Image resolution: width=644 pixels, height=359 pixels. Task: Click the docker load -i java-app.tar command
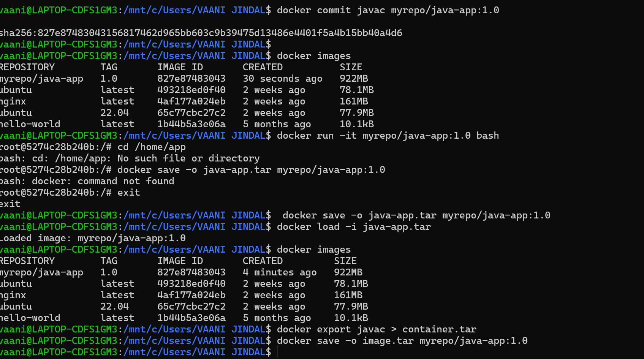pos(353,226)
